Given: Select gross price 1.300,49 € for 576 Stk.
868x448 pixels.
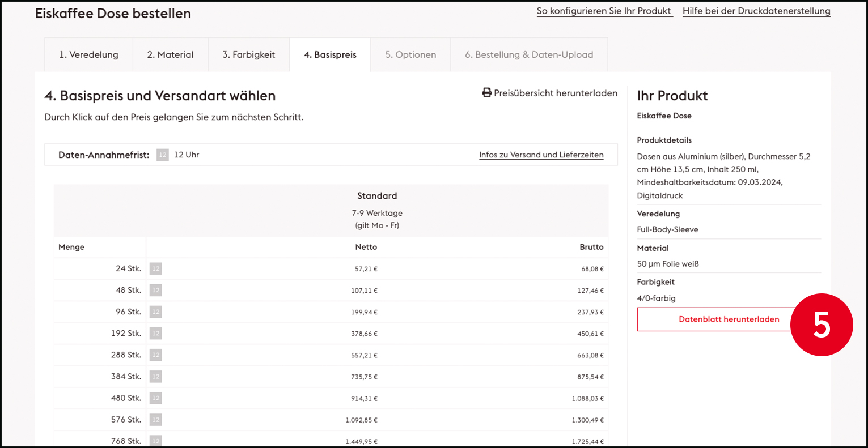Looking at the screenshot, I should click(x=588, y=420).
